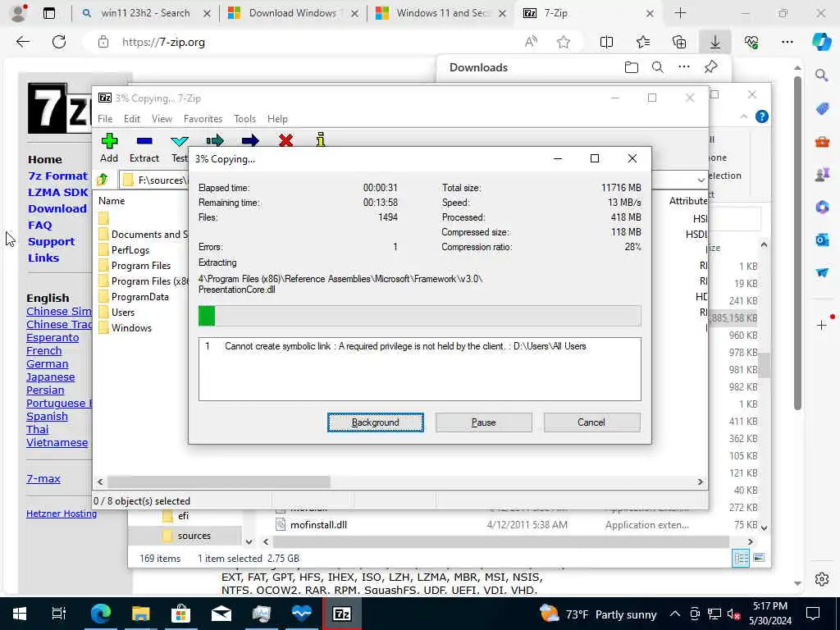
Task: Pause the copying operation
Action: point(484,422)
